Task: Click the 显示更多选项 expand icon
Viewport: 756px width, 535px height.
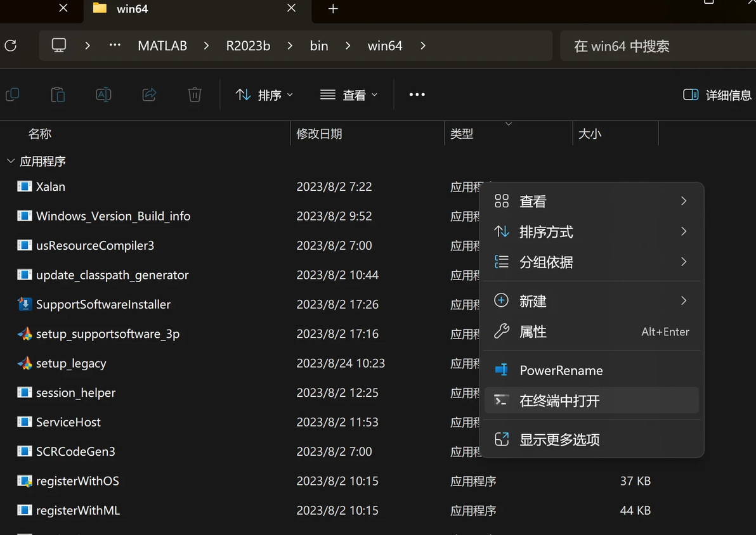Action: (502, 439)
